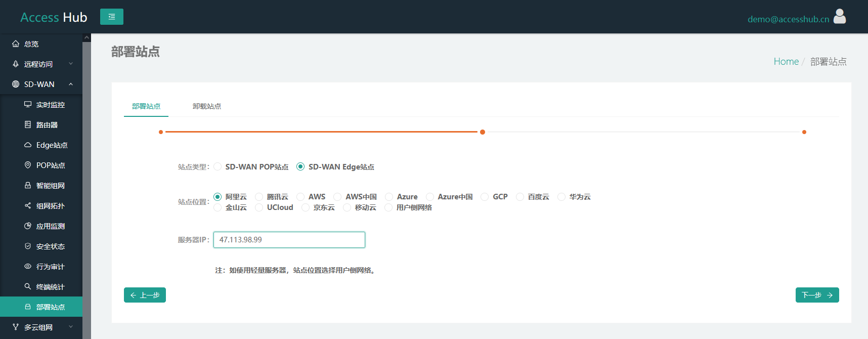Click the 部署站点 sidebar icon
This screenshot has width=868, height=339.
[28, 307]
